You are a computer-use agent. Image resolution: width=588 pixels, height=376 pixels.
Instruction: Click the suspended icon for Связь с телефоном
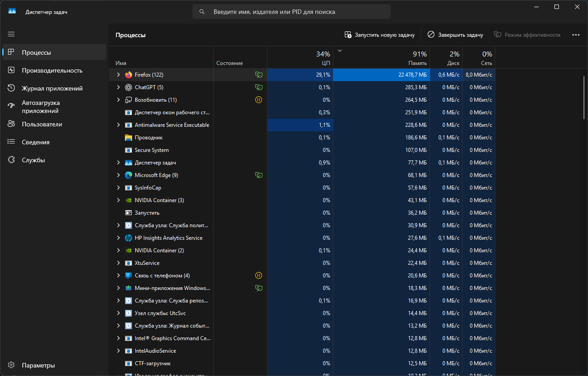(x=258, y=276)
